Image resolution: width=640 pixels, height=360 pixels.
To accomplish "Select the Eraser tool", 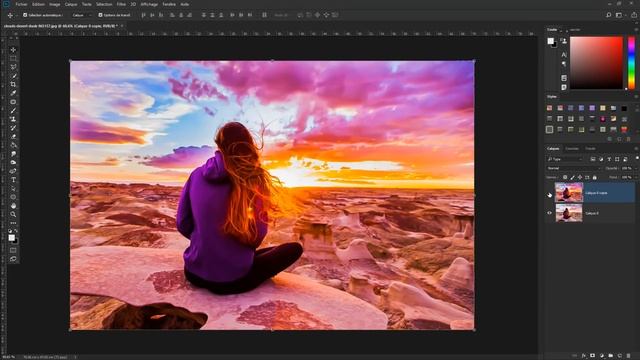I will (x=13, y=136).
